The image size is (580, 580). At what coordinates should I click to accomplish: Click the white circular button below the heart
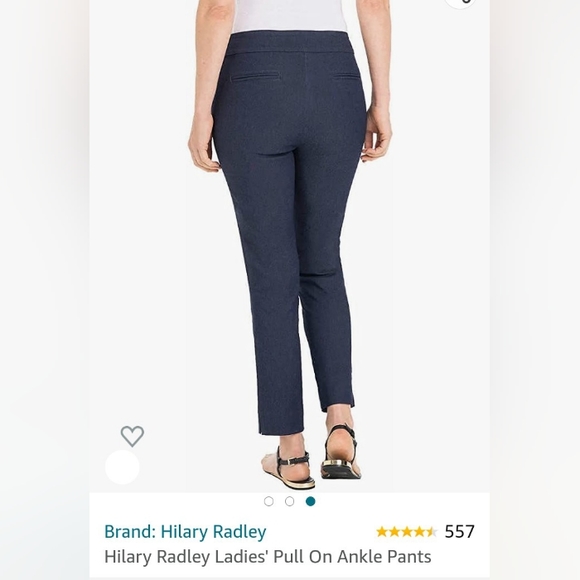click(x=122, y=467)
